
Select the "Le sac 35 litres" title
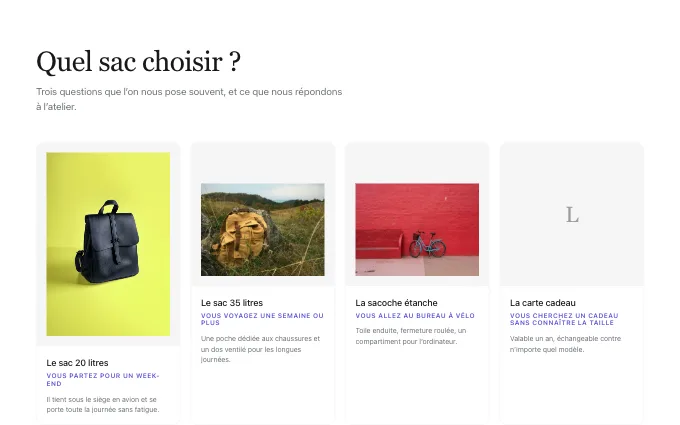pos(232,303)
